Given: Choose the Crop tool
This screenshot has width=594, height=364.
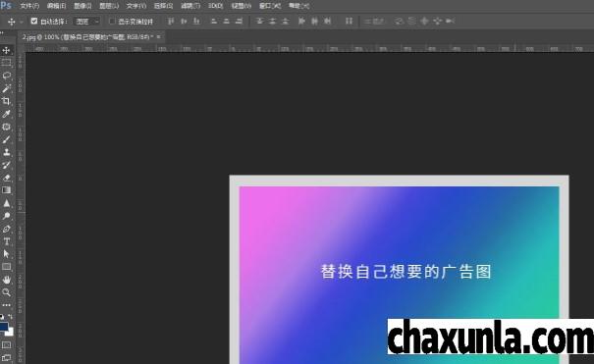Looking at the screenshot, I should pyautogui.click(x=7, y=101).
